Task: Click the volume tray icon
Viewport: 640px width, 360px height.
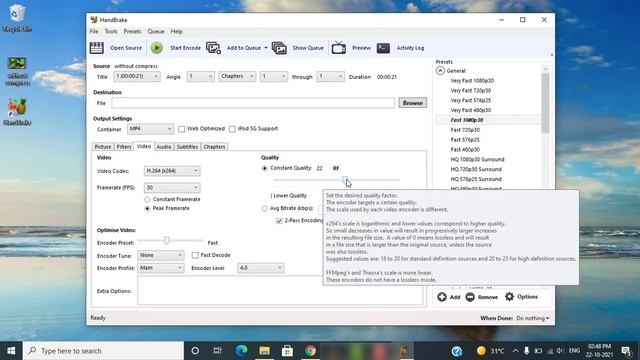Action: tap(560, 351)
